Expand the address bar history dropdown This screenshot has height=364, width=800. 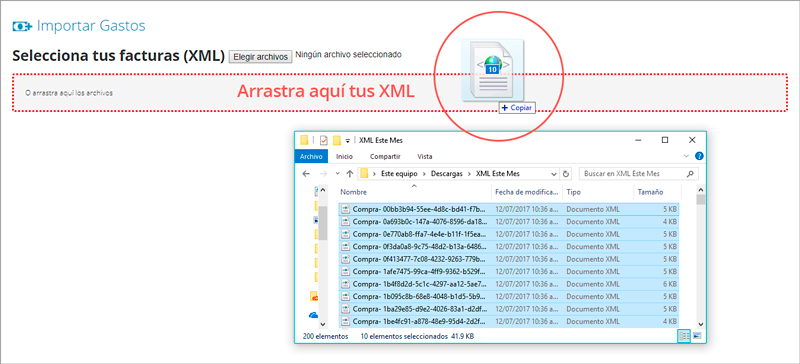[x=554, y=174]
